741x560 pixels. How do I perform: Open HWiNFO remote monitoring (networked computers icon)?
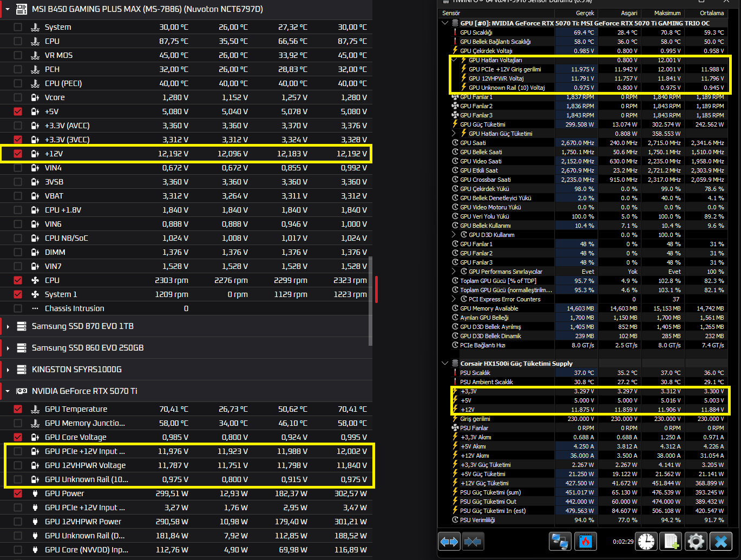click(x=560, y=542)
